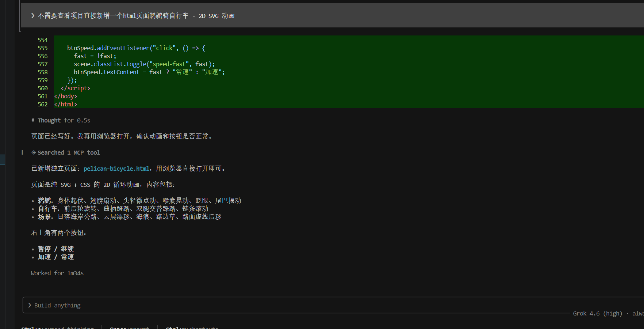Viewport: 644px width, 329px height.
Task: Click line number 562
Action: click(43, 104)
